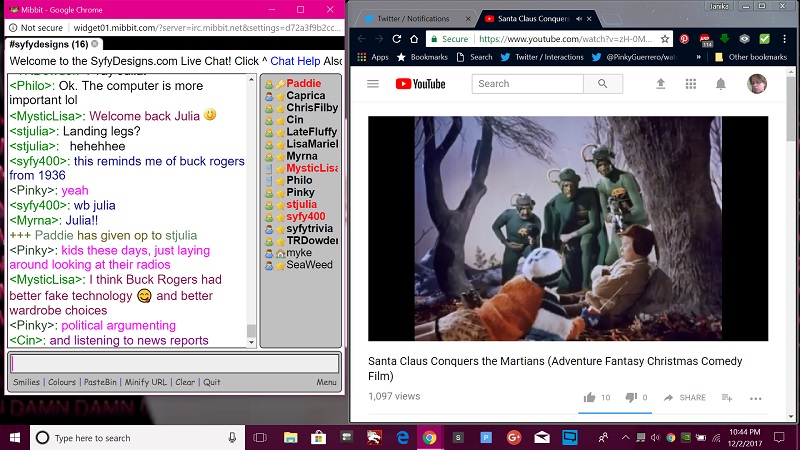
Task: Click the Janika profile button in Chrome
Action: point(719,6)
